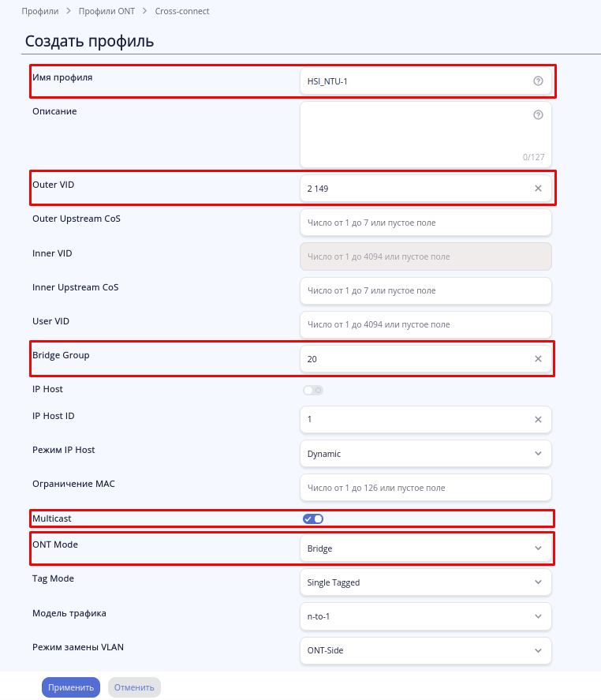The height and width of the screenshot is (700, 601).
Task: Open the IP Host mode Dynamic dropdown
Action: [x=425, y=454]
